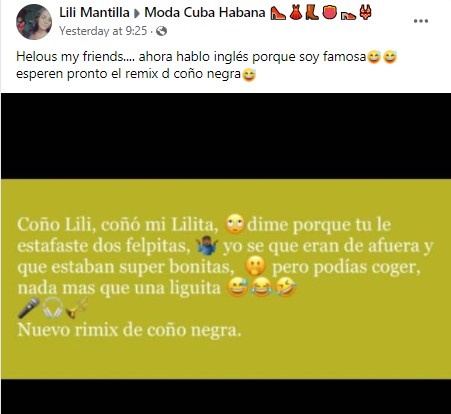Image resolution: width=451 pixels, height=414 pixels.
Task: Click the microphone emoji in the image
Action: (x=29, y=308)
